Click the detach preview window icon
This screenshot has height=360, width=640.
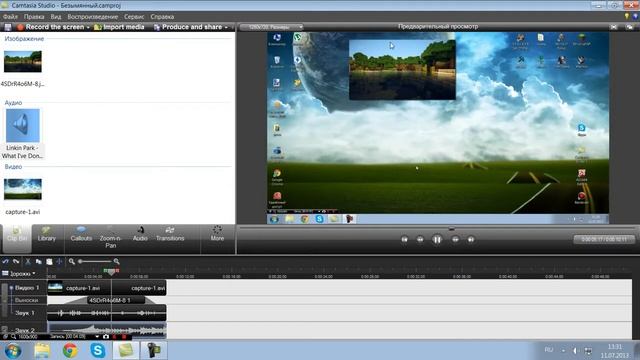tap(629, 27)
